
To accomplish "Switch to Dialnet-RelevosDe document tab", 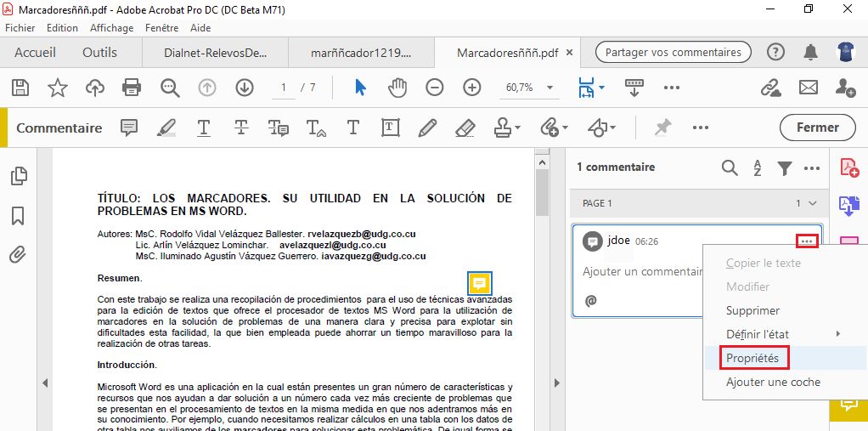I will click(216, 54).
